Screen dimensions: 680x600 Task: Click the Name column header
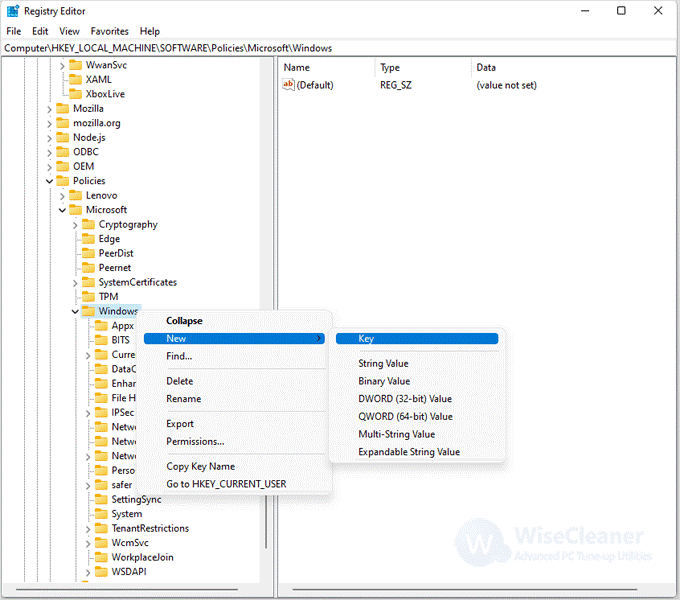[297, 68]
